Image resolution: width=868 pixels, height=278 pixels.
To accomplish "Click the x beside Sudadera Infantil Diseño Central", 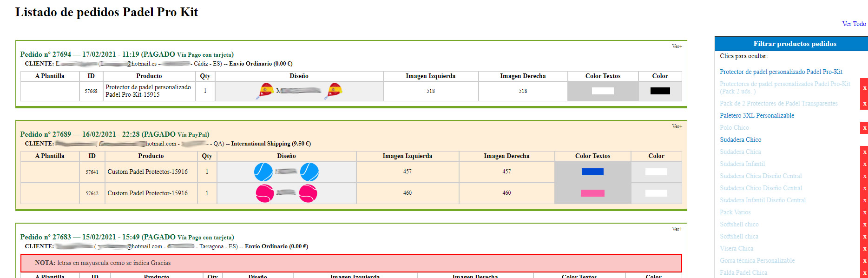I will (x=864, y=200).
